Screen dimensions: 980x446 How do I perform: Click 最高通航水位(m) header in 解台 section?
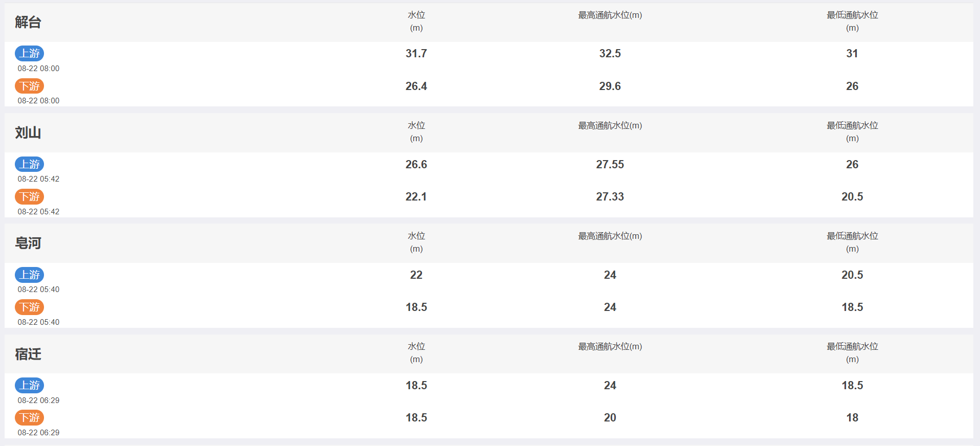click(610, 15)
